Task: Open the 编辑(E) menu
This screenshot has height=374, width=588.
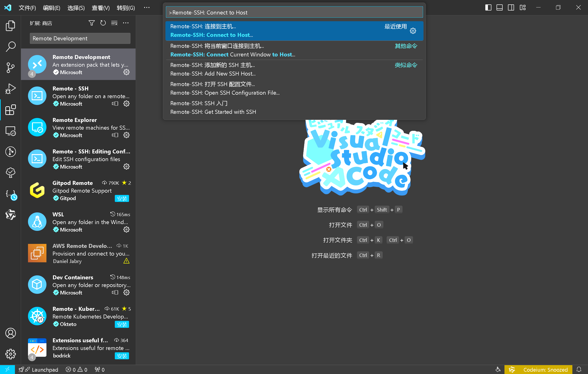Action: pos(52,8)
